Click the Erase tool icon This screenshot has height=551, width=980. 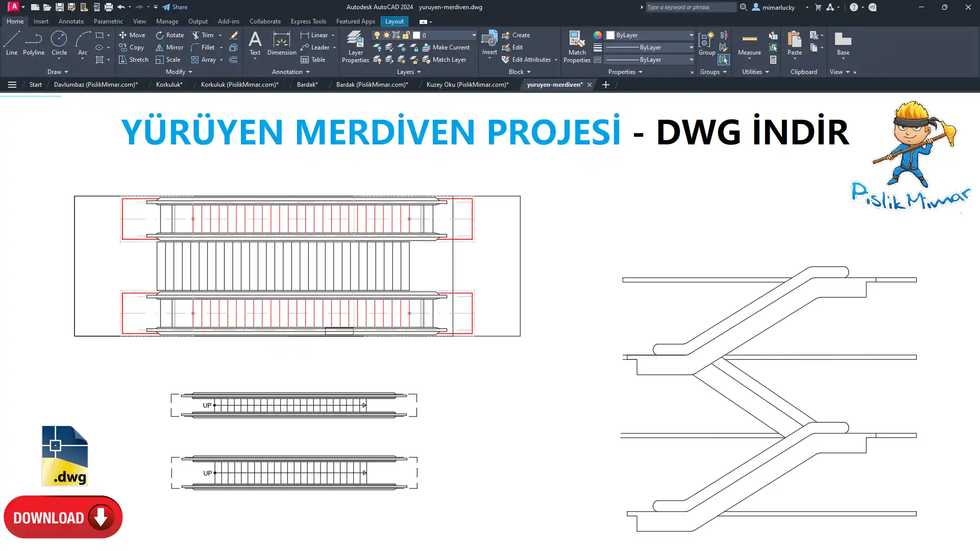pyautogui.click(x=233, y=35)
